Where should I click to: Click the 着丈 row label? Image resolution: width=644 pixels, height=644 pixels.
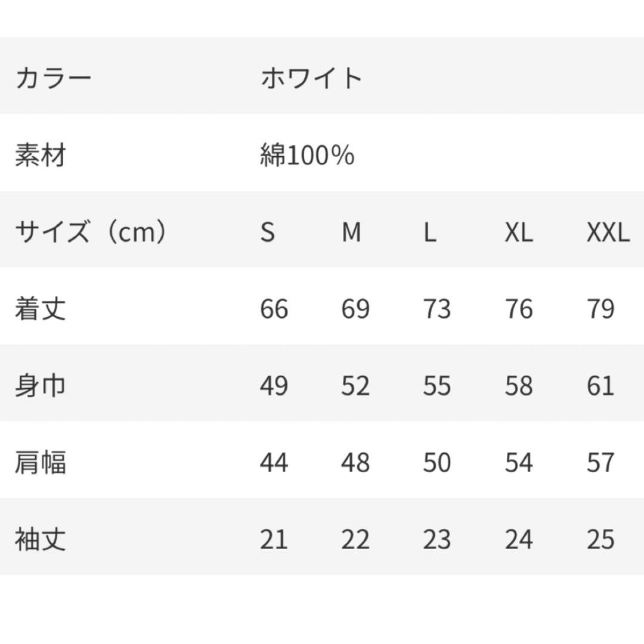(40, 309)
